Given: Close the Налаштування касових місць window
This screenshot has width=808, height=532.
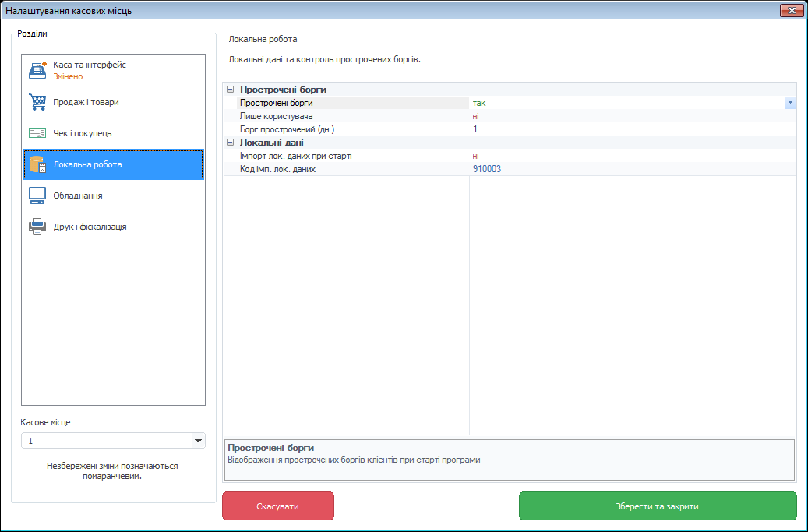Looking at the screenshot, I should (x=792, y=10).
